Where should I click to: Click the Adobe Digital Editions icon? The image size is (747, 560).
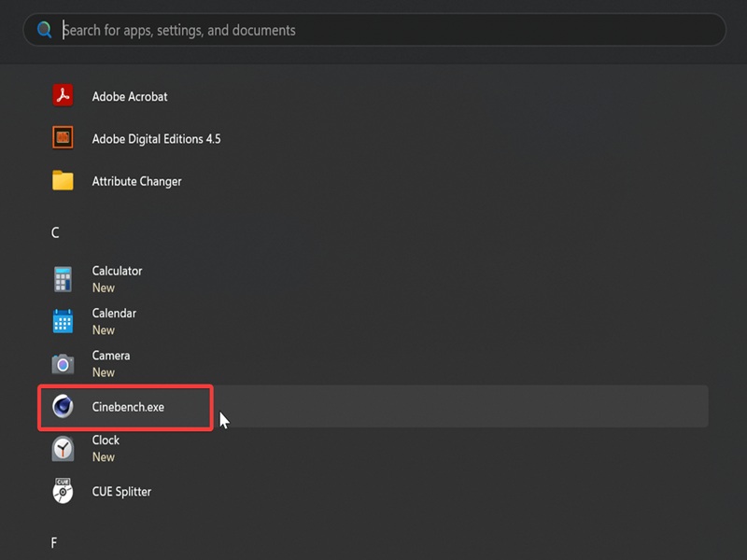click(x=63, y=137)
